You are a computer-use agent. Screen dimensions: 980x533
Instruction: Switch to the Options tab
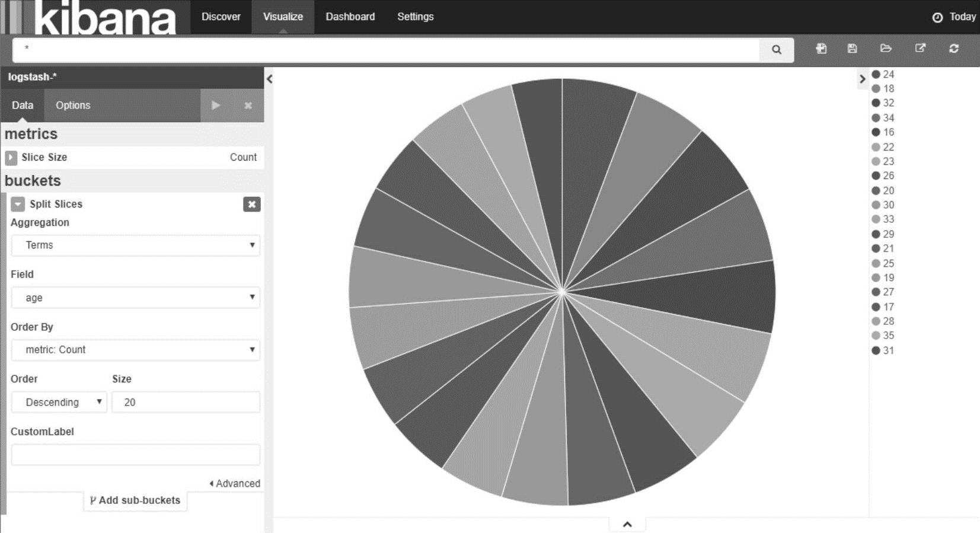pos(73,106)
